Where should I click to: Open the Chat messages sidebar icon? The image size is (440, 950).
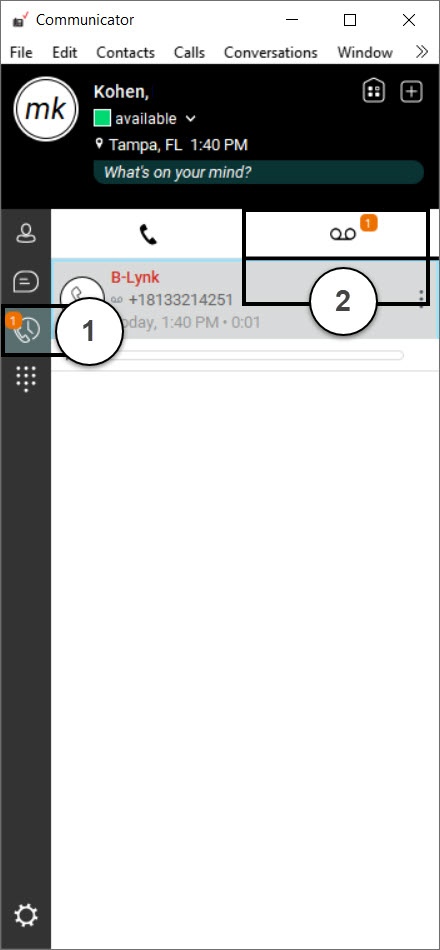tap(25, 281)
